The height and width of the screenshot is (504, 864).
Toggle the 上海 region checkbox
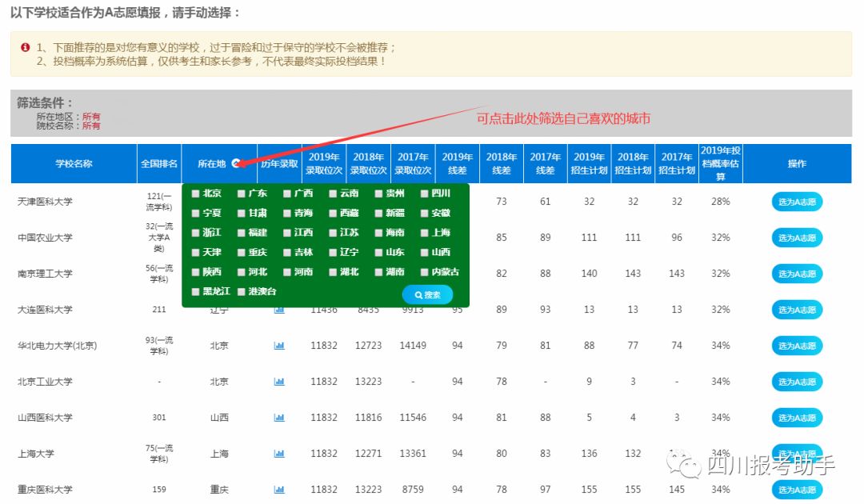pyautogui.click(x=424, y=233)
